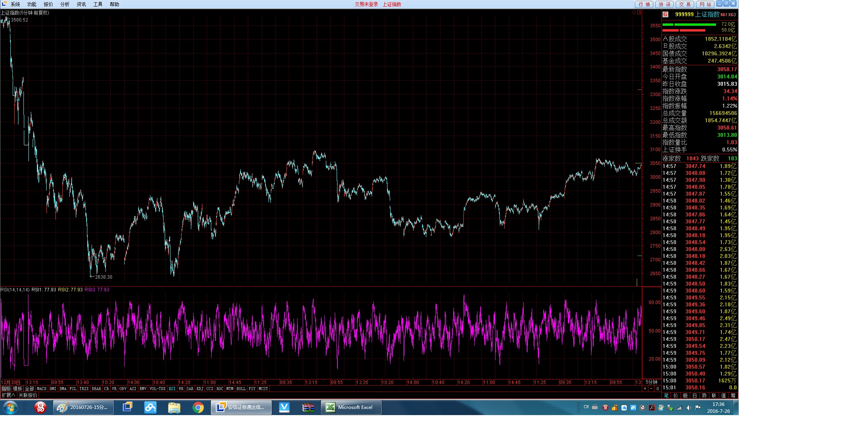Switch indicator to FSL
This screenshot has height=437, width=868.
pos(73,389)
